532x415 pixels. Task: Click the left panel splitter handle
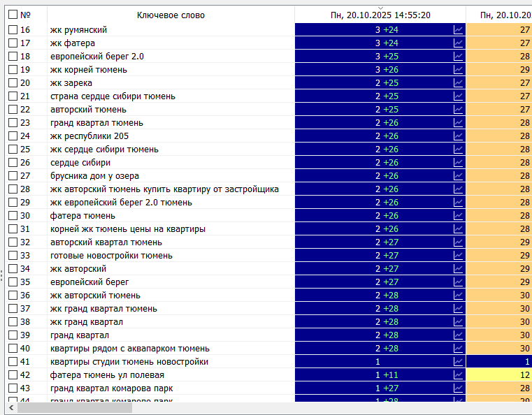[x=2, y=276]
